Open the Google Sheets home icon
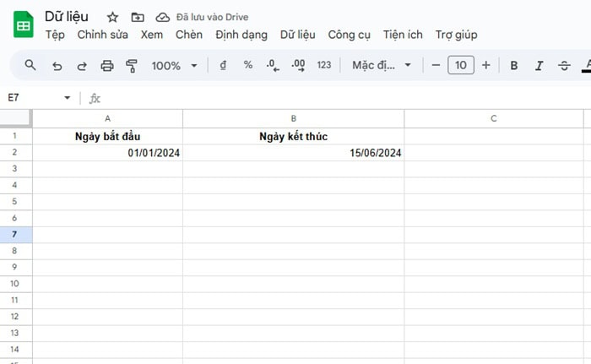 [23, 25]
